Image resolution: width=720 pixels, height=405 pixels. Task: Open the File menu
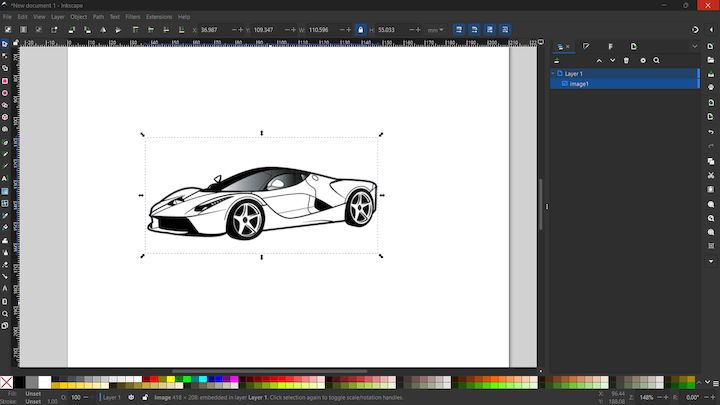point(7,17)
